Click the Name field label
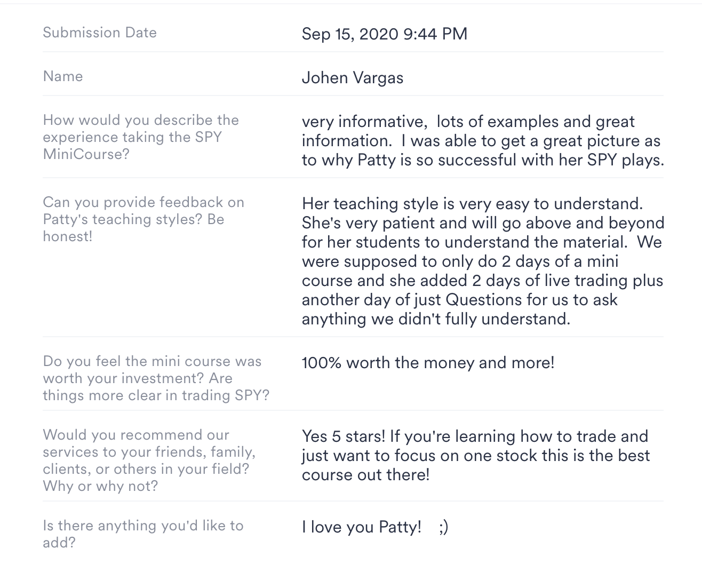The width and height of the screenshot is (702, 588). click(63, 76)
